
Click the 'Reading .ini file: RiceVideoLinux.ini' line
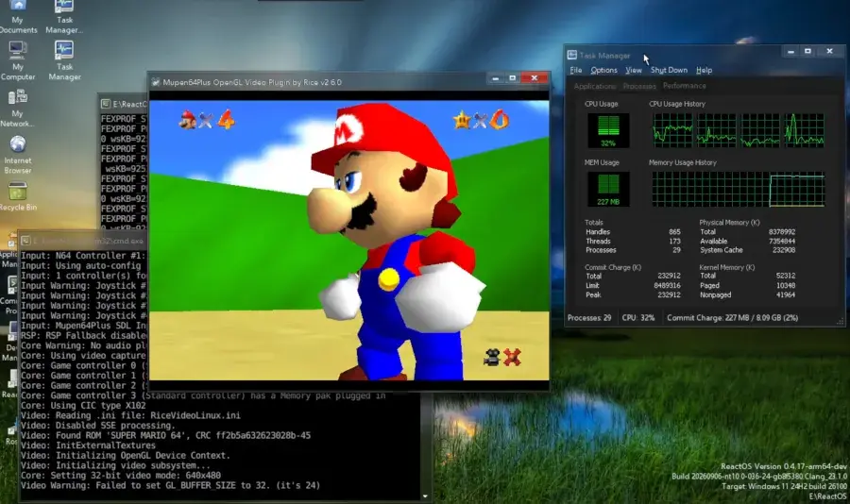coord(130,415)
